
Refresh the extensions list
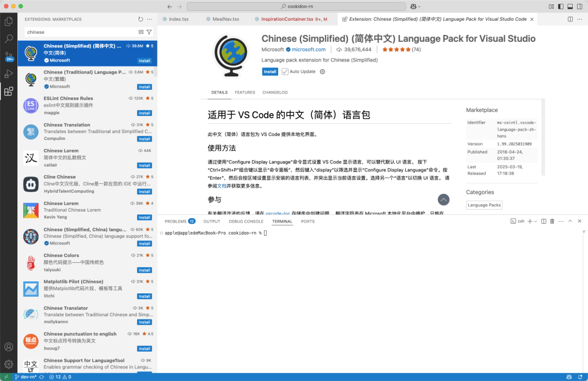140,19
